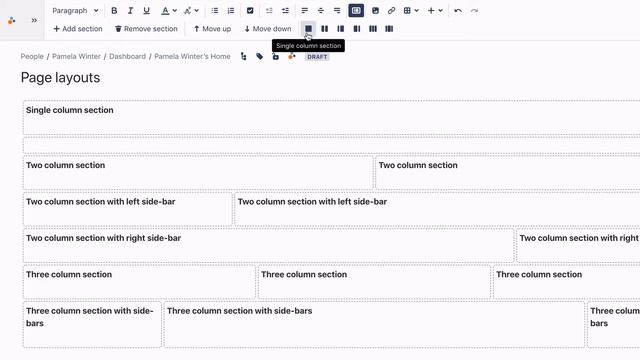The image size is (640, 360).
Task: Open the text color dropdown arrow
Action: (175, 11)
